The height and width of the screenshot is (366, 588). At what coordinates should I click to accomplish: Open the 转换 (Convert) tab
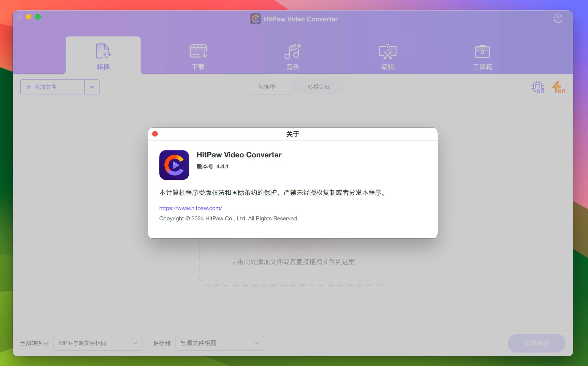[103, 55]
